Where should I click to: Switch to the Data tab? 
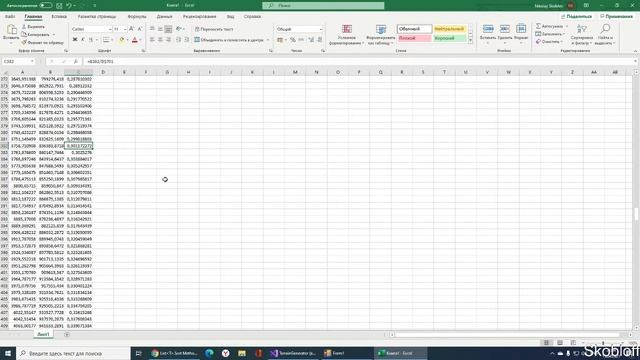[x=164, y=17]
